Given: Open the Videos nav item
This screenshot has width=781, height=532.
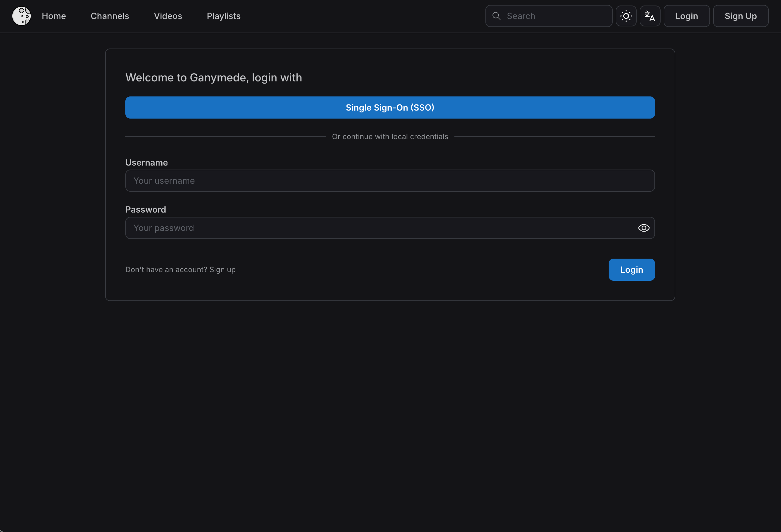Looking at the screenshot, I should click(x=168, y=16).
